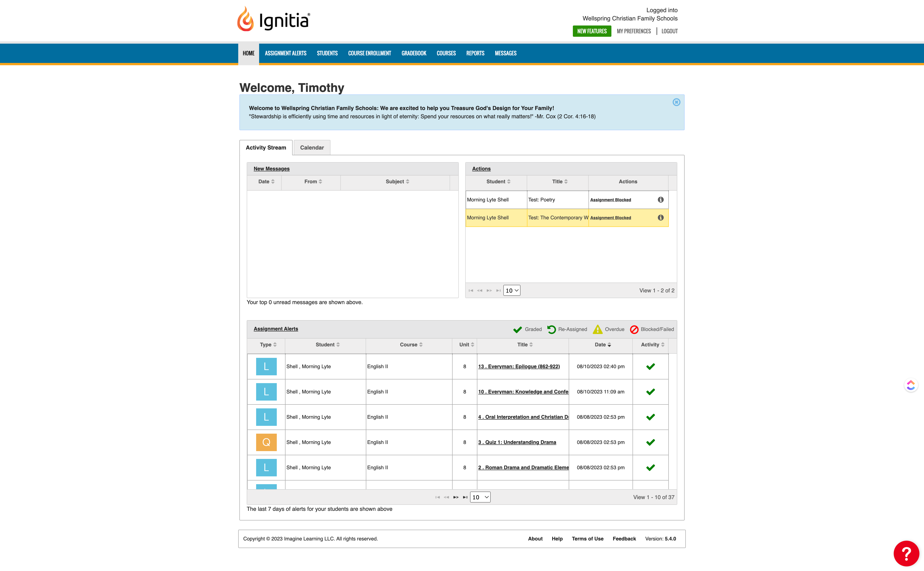Viewport: 924px width, 571px height.
Task: Click the New Messages heading link
Action: point(271,169)
